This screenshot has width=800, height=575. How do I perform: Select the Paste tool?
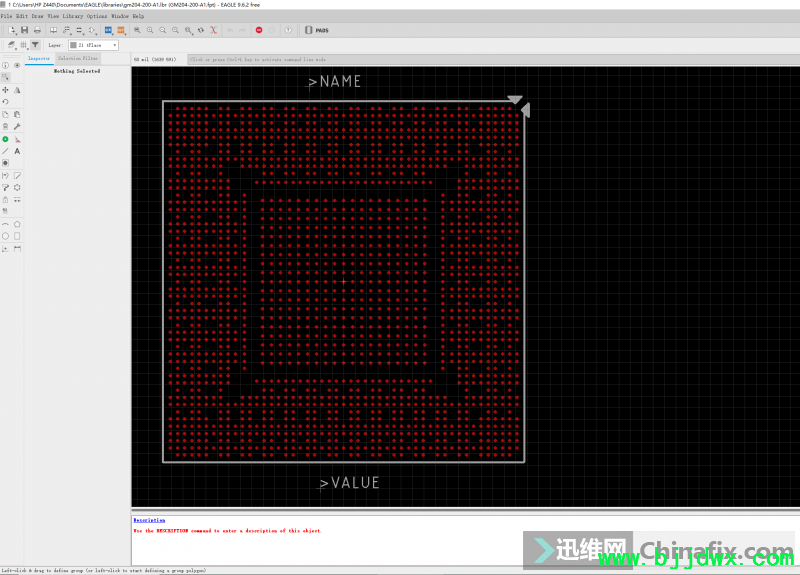click(x=17, y=114)
